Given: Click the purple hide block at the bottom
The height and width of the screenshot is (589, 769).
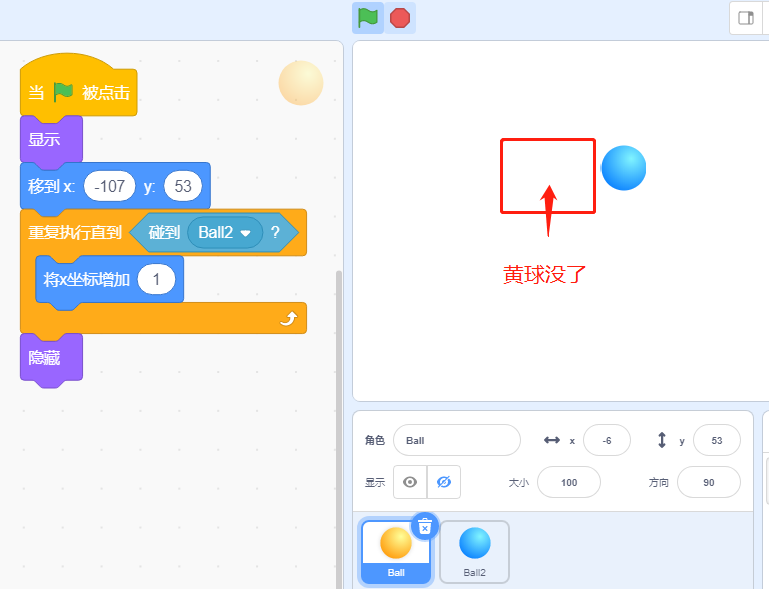Looking at the screenshot, I should coord(51,359).
